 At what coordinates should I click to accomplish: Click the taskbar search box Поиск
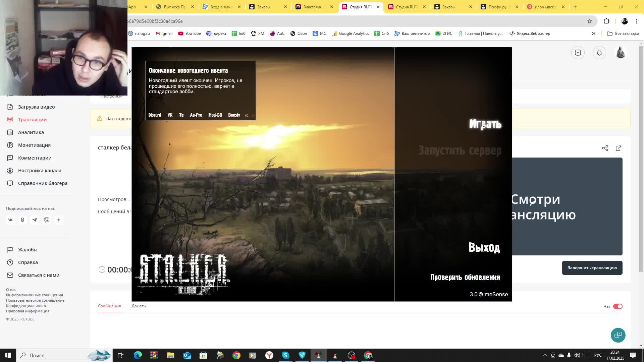64,355
